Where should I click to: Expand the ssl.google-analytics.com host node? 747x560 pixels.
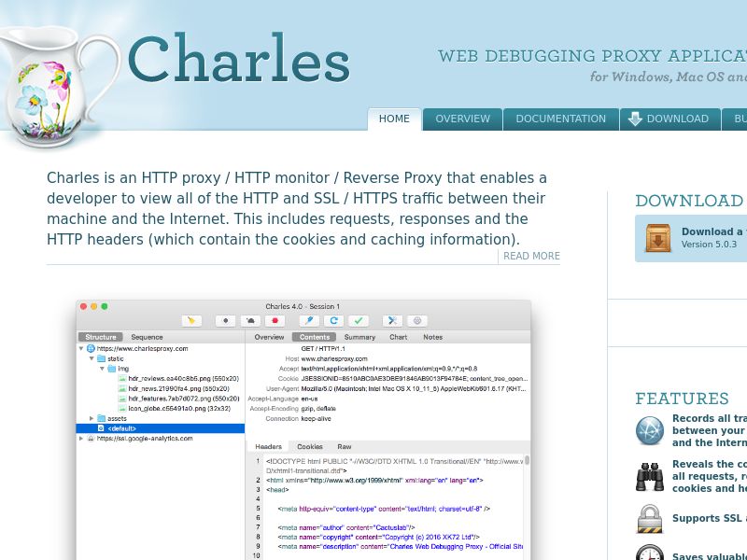81,438
